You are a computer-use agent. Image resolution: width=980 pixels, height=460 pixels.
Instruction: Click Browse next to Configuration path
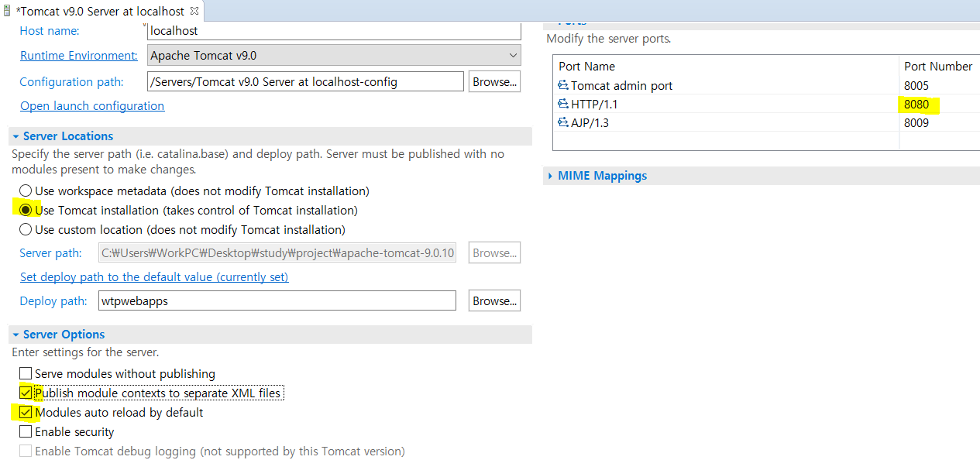[494, 81]
